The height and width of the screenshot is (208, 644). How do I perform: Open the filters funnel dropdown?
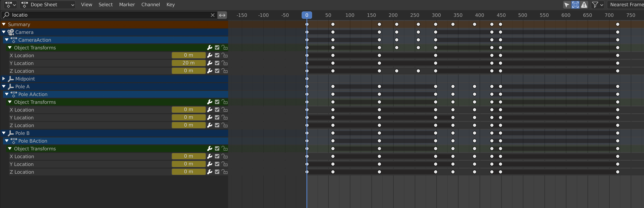point(598,5)
